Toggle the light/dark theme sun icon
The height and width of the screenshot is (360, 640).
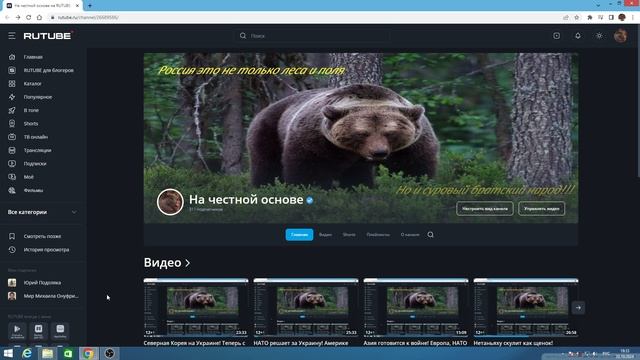(599, 36)
